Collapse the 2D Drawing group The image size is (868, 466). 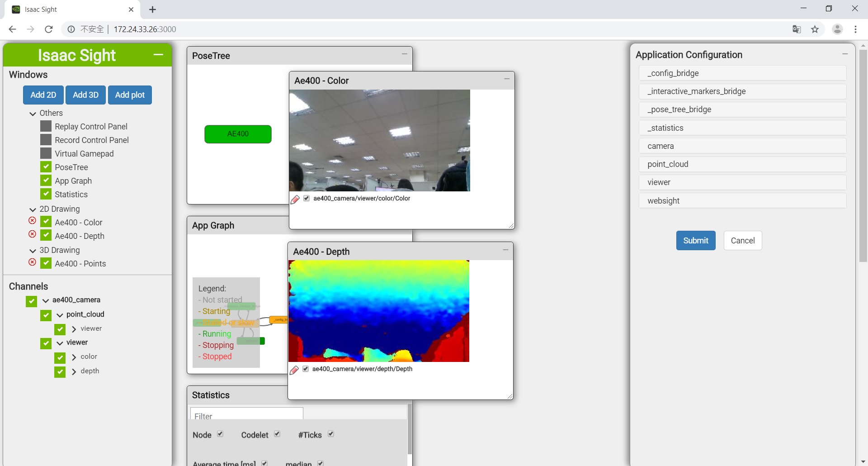pos(33,209)
